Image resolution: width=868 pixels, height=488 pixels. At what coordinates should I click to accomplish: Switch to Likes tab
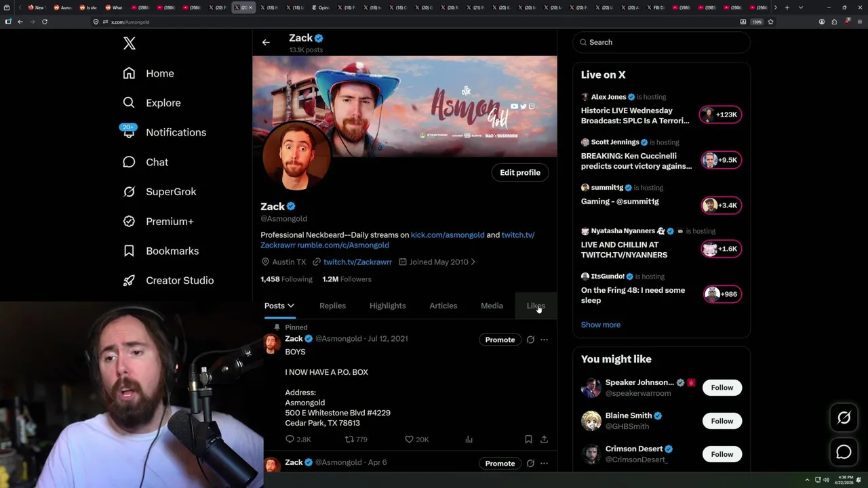536,306
